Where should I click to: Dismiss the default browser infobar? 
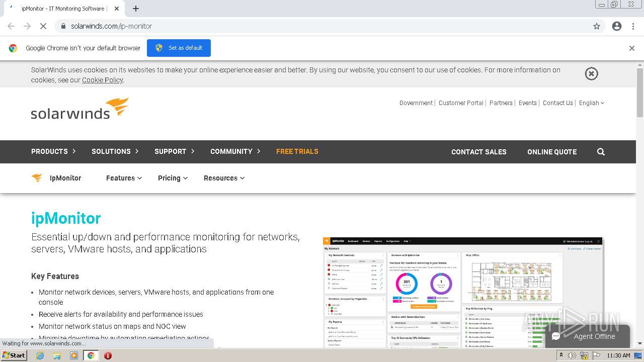[x=632, y=48]
